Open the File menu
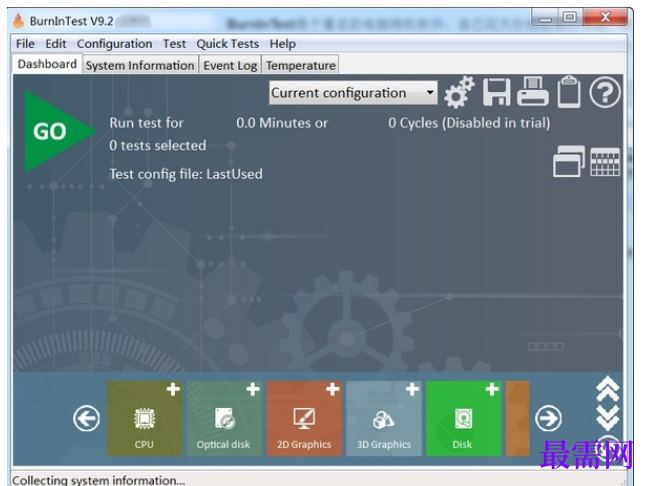Viewport: 652px width, 486px height. pos(25,44)
